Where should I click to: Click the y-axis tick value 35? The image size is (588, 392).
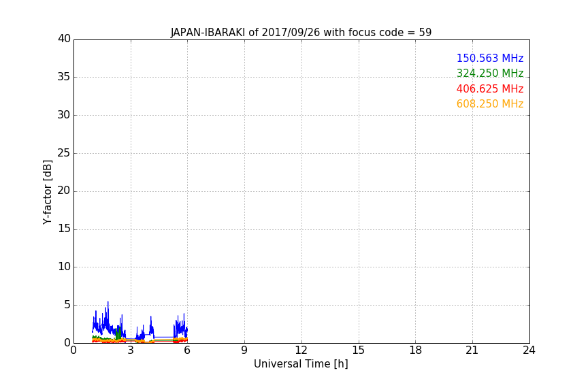(64, 77)
